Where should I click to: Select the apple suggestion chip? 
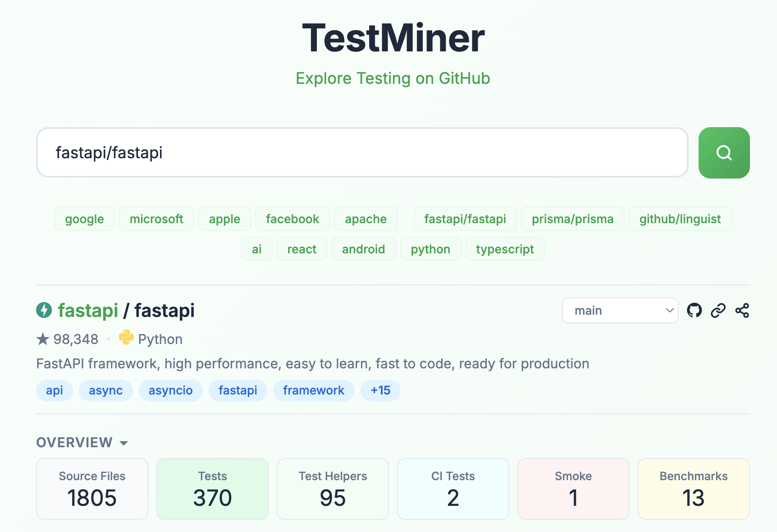click(x=224, y=219)
